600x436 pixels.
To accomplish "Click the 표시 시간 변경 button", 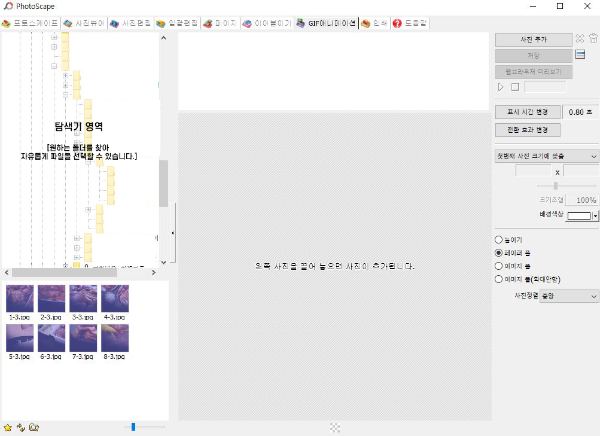I will coord(528,112).
